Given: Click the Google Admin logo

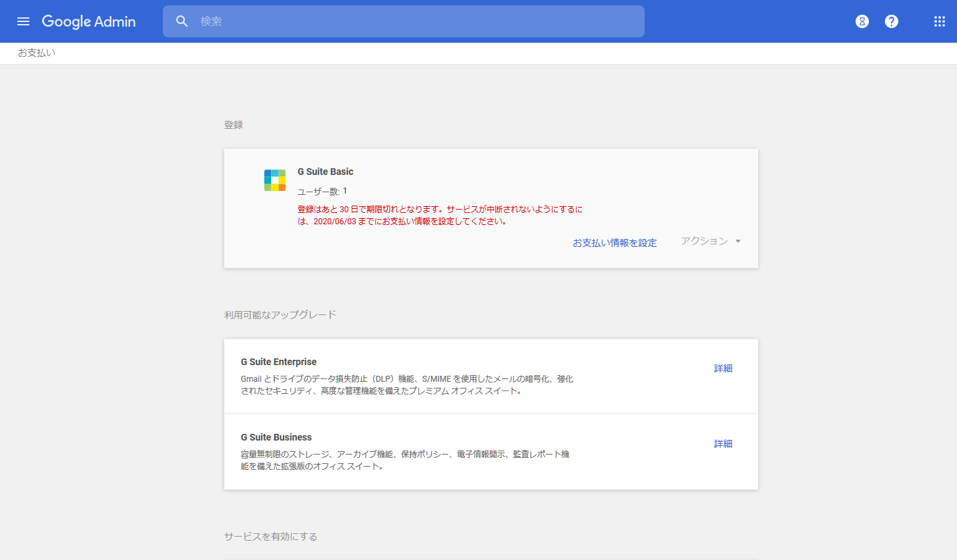Looking at the screenshot, I should (89, 21).
